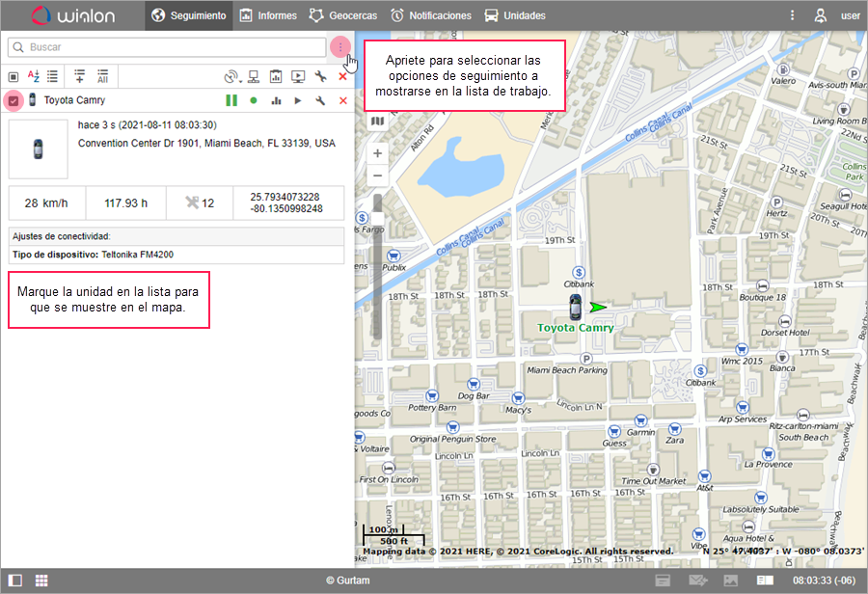Uncheck the Toyota Camry map checkbox
This screenshot has height=594, width=868.
click(14, 100)
